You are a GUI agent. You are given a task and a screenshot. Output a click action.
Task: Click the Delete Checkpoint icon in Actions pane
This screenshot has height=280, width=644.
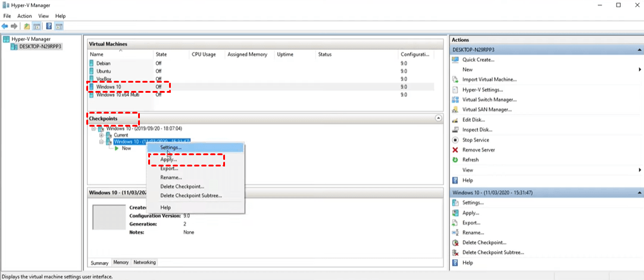pos(455,243)
